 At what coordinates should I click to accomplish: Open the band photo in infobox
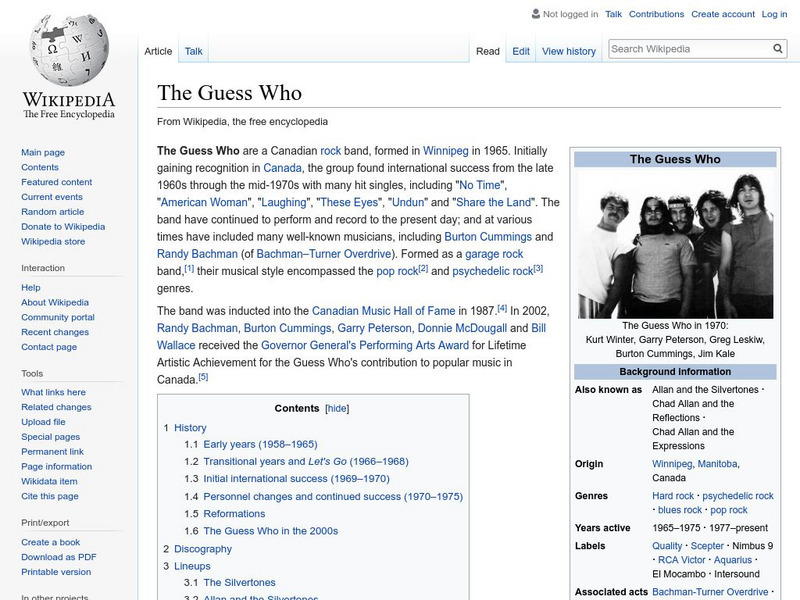pos(675,246)
